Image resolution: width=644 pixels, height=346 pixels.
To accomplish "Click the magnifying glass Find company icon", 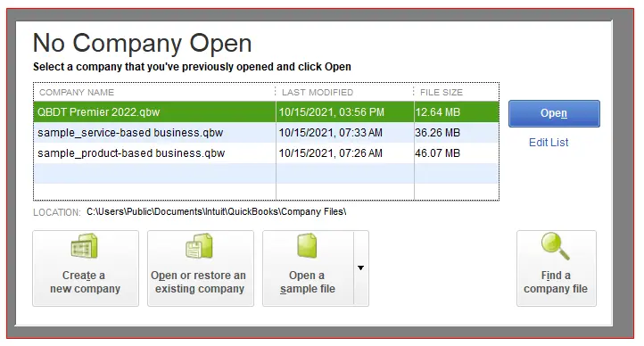I will tap(556, 246).
